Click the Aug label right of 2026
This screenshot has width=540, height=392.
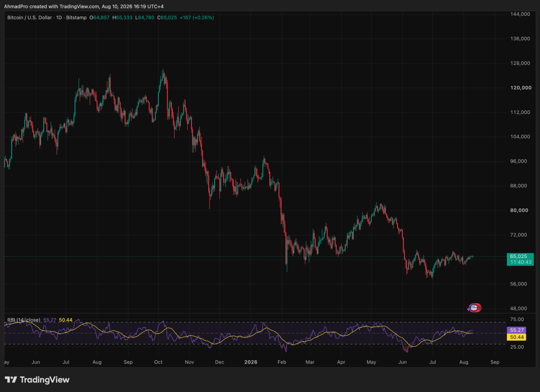[464, 362]
